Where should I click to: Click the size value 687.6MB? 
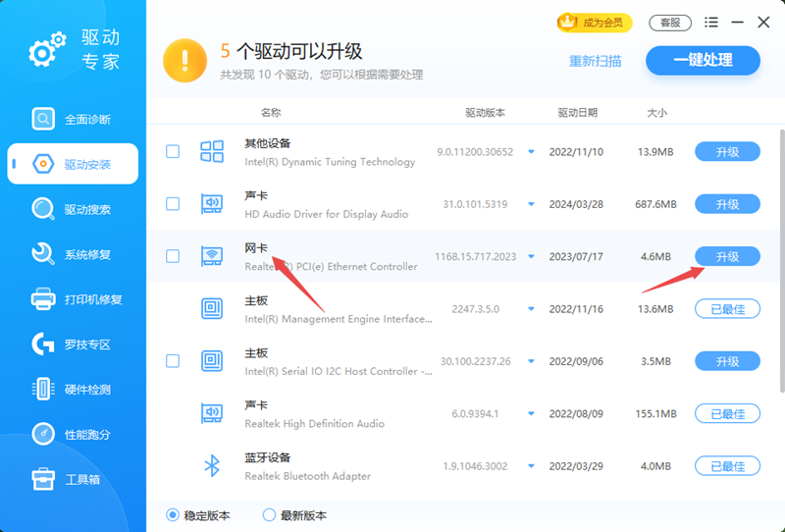[x=655, y=204]
